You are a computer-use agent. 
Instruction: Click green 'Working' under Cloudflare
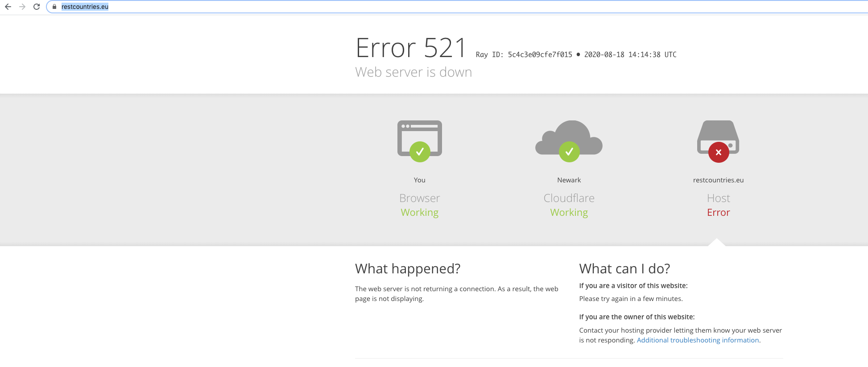point(569,213)
